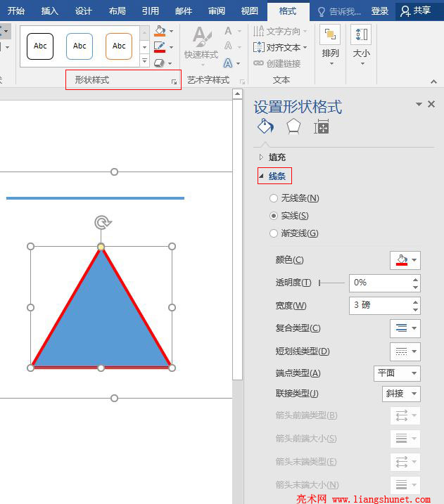Image resolution: width=444 pixels, height=504 pixels.
Task: Click the shape outline pen icon
Action: tap(160, 47)
